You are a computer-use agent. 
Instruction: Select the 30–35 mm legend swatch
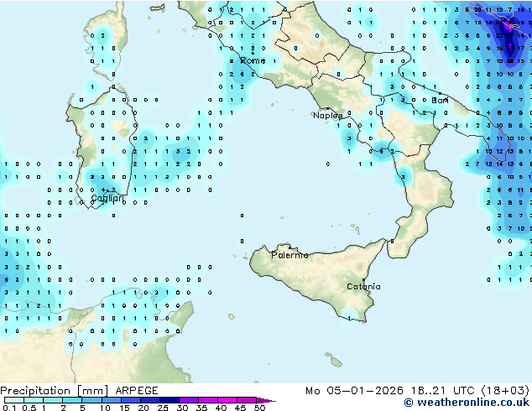point(188,400)
